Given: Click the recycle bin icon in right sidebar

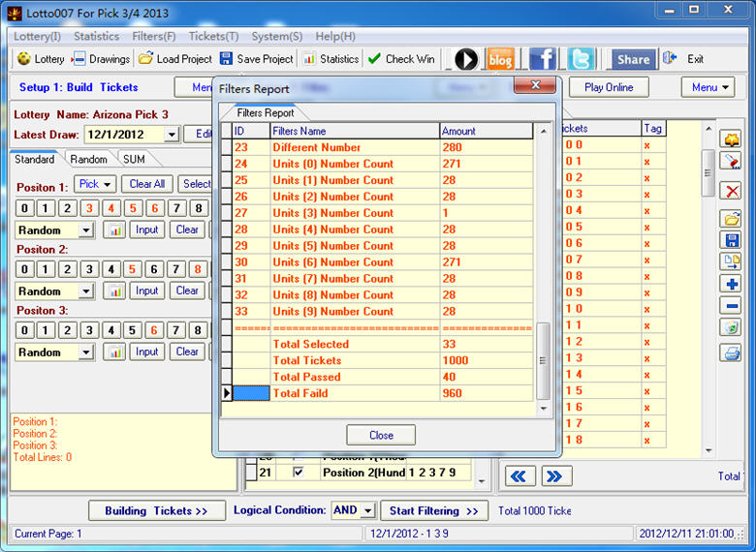Looking at the screenshot, I should tap(732, 327).
